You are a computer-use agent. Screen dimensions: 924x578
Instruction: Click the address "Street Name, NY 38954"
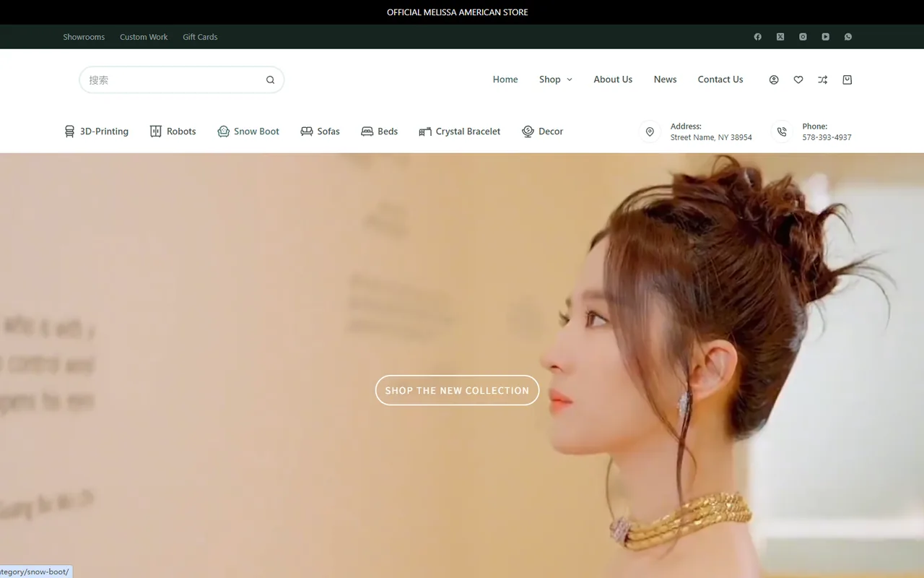[x=711, y=137]
